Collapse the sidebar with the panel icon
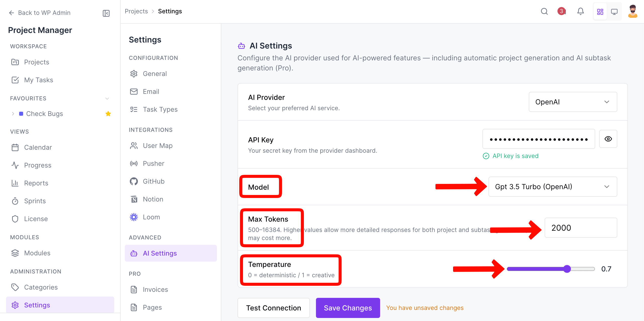Screen dimensions: 644x321 coord(106,13)
